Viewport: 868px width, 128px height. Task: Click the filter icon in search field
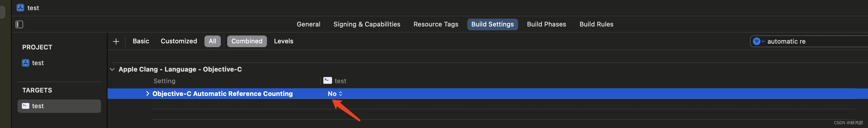click(x=756, y=41)
